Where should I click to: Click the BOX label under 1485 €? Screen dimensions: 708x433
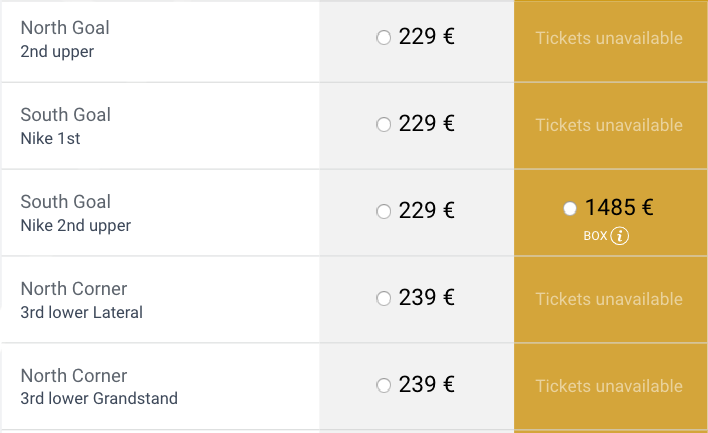[595, 237]
